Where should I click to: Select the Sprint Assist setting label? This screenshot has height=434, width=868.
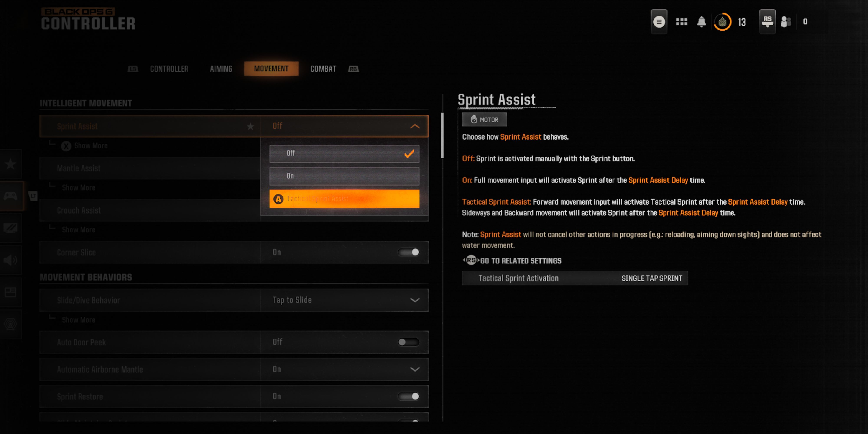(77, 126)
